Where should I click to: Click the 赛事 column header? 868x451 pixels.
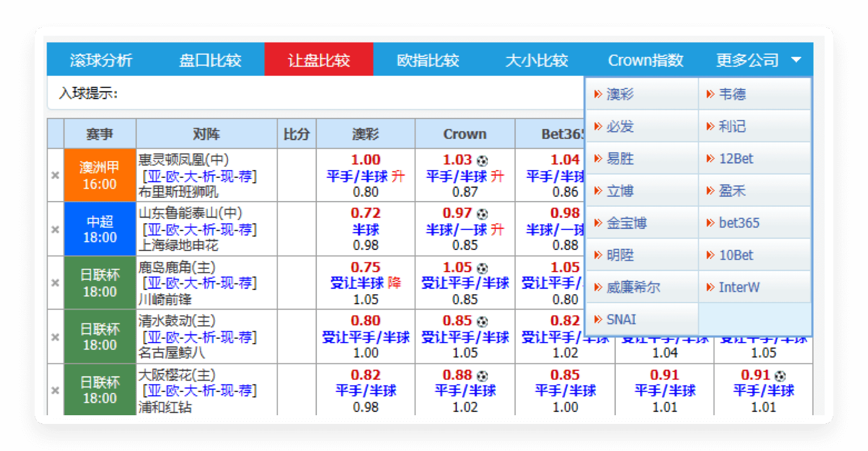pos(100,134)
